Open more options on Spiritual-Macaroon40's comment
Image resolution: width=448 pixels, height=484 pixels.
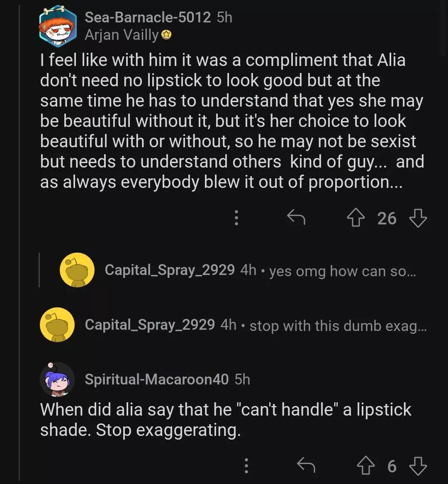click(246, 466)
